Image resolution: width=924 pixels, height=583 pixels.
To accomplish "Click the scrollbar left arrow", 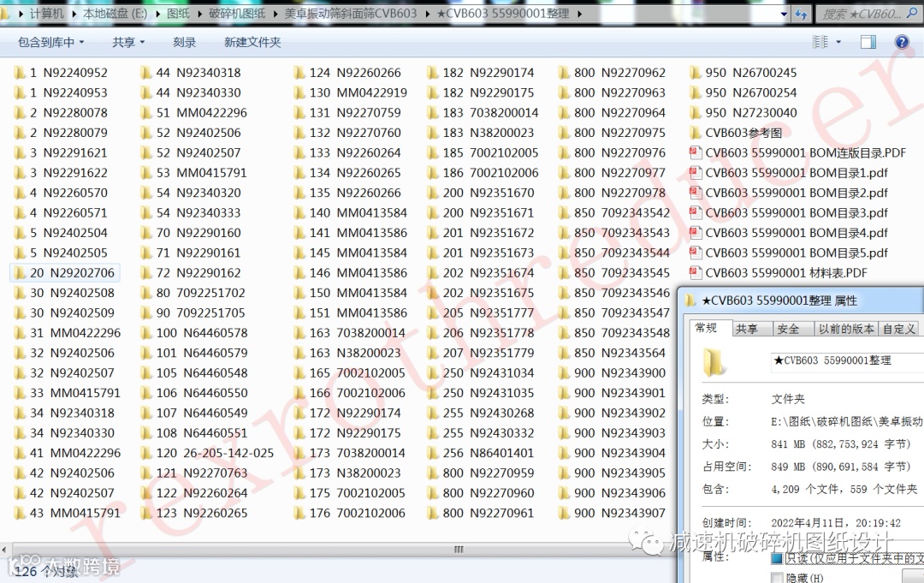I will tap(5, 550).
